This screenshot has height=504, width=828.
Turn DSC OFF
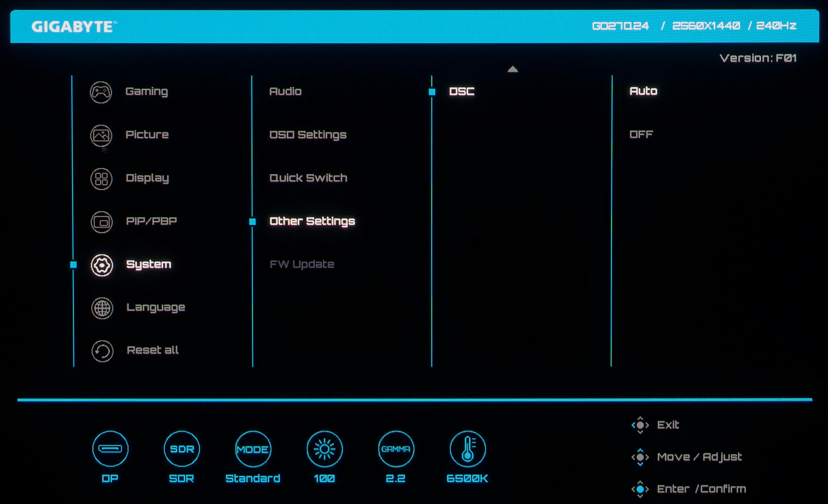641,134
